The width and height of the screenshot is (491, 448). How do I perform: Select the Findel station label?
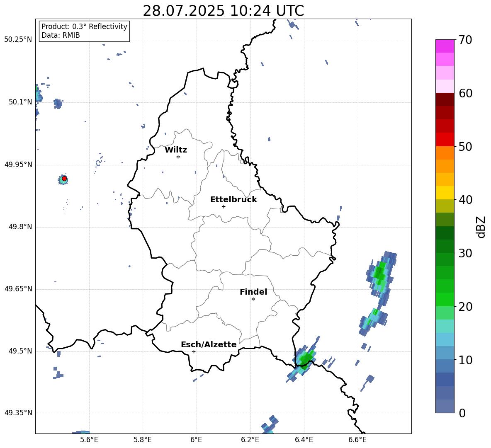click(x=253, y=292)
